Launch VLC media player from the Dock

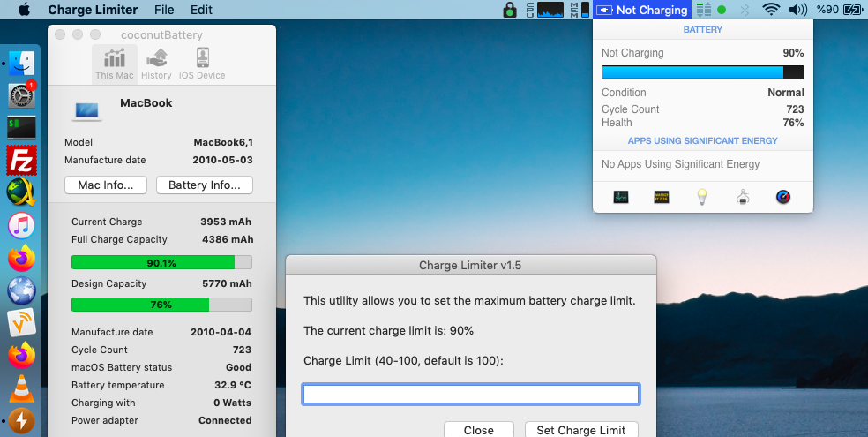[x=21, y=388]
